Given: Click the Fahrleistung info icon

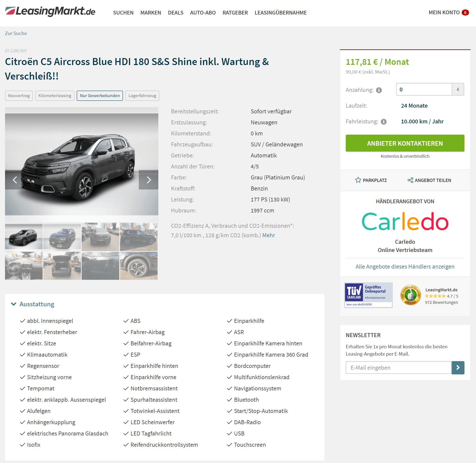Looking at the screenshot, I should tap(384, 122).
